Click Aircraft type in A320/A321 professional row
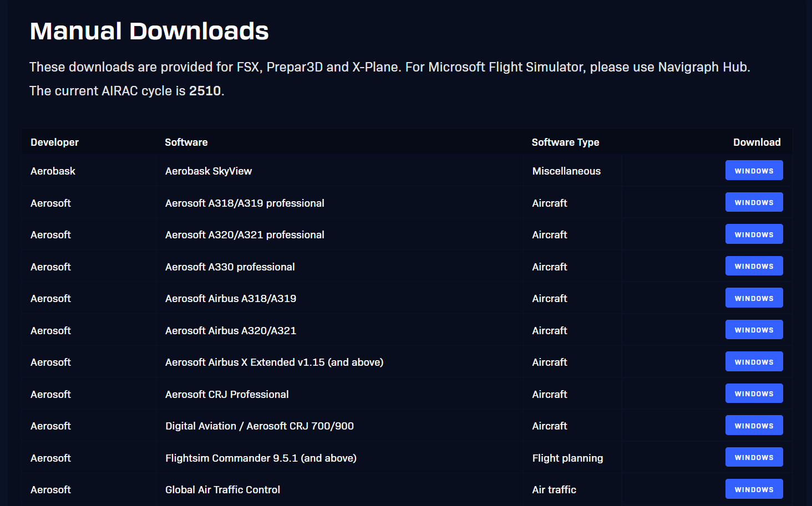This screenshot has height=506, width=812. [x=550, y=235]
